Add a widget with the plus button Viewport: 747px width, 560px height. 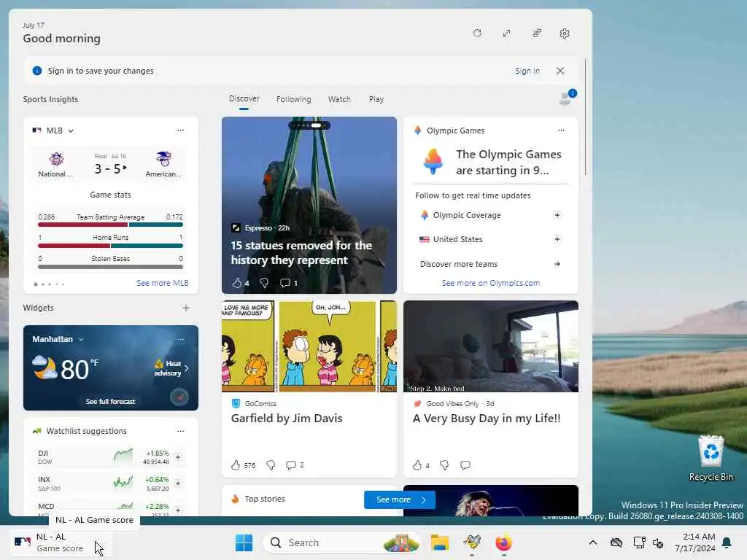point(186,308)
